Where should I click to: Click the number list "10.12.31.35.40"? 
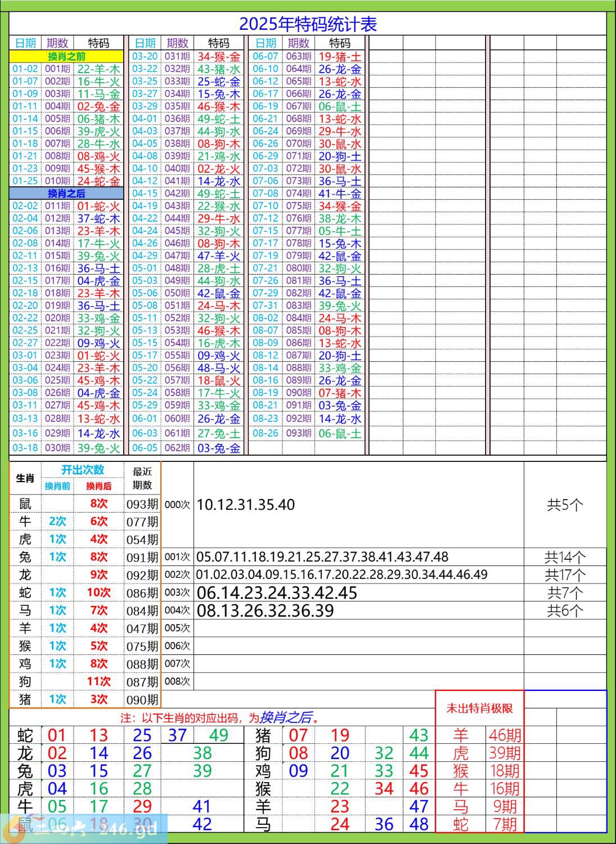pos(246,505)
